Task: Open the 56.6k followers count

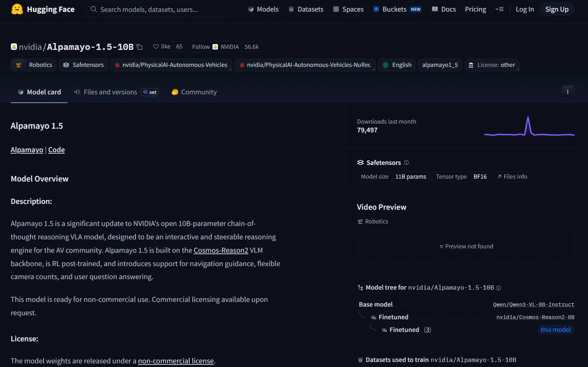Action: 252,47
